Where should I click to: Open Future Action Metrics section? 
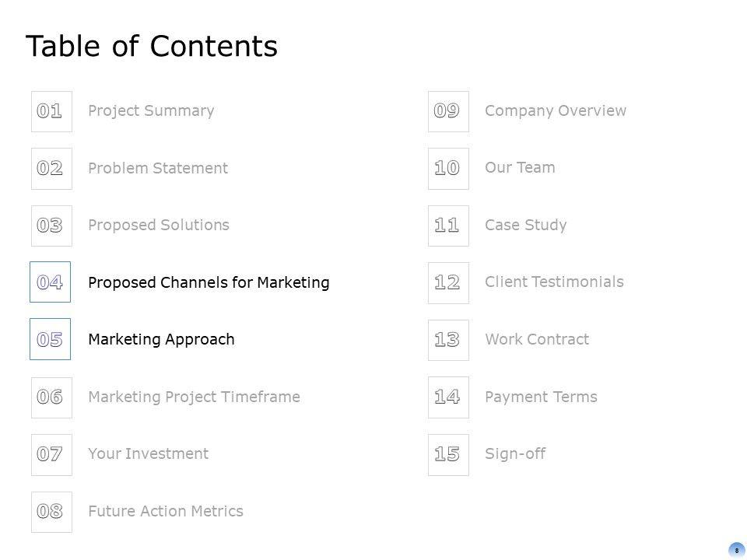pyautogui.click(x=166, y=511)
